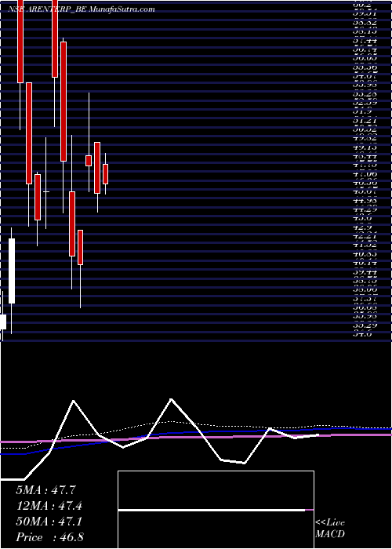Click inside the MACD histogram box
392x549 pixels.
216,510
